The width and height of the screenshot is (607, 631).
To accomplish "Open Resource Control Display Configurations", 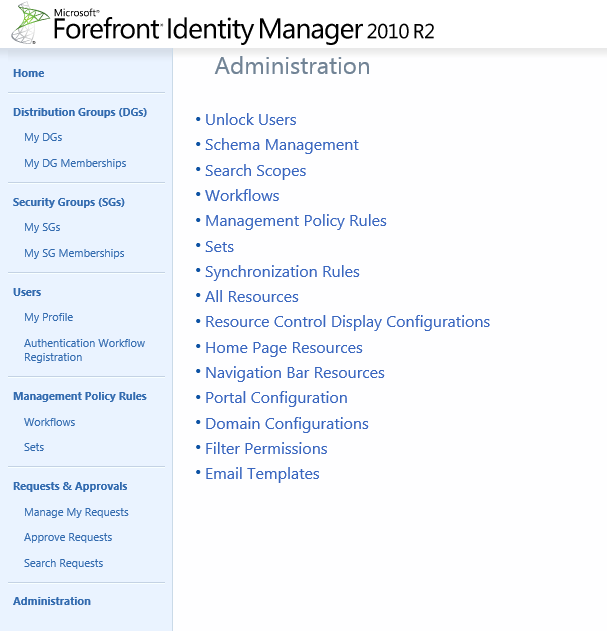I will click(348, 322).
